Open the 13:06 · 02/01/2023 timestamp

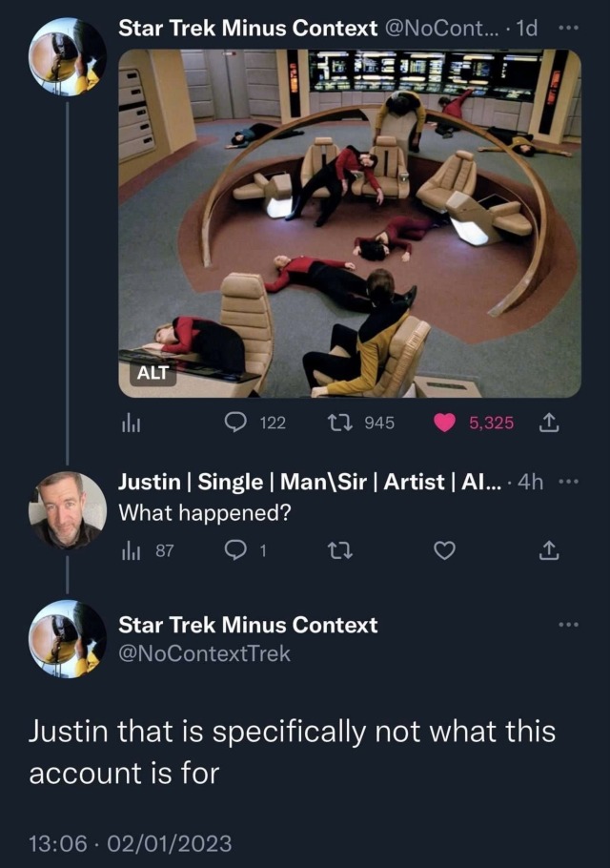pyautogui.click(x=130, y=843)
